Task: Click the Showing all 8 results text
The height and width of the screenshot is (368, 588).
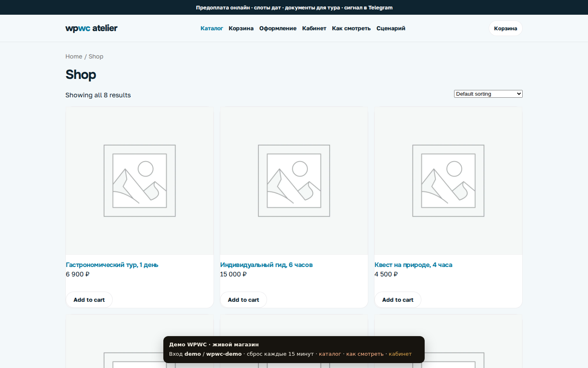Action: pos(98,95)
